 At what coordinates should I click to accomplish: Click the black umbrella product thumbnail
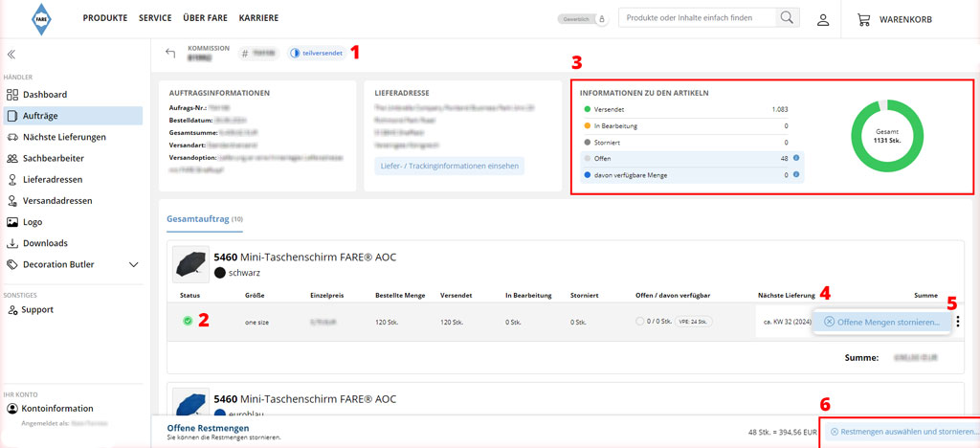click(x=189, y=264)
